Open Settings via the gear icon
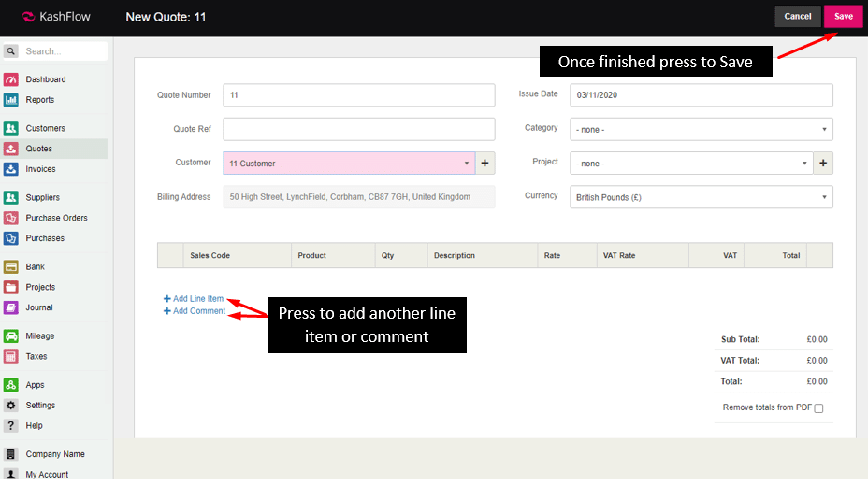Viewport: 868px width, 485px height. coord(11,406)
